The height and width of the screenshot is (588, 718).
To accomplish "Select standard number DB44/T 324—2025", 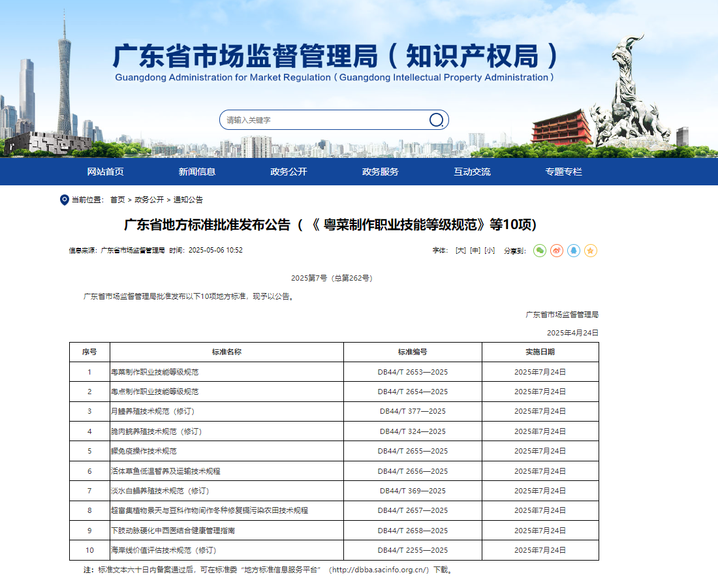I will [x=413, y=431].
